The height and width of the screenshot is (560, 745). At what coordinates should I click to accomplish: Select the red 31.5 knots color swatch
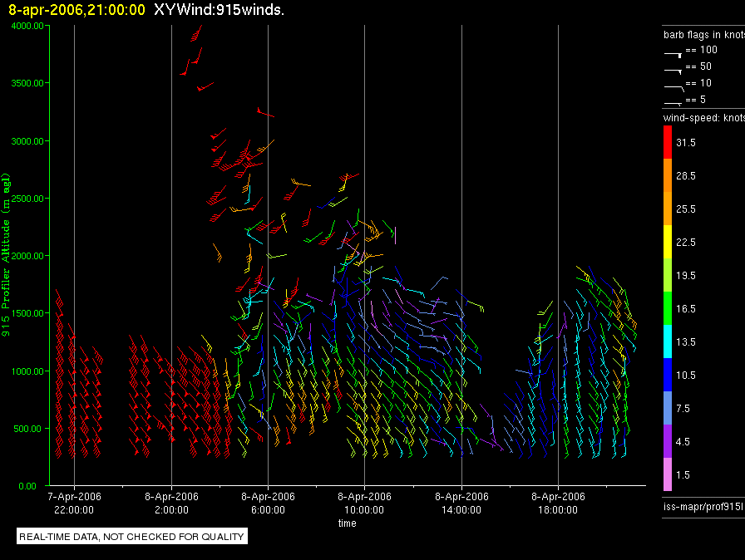667,143
